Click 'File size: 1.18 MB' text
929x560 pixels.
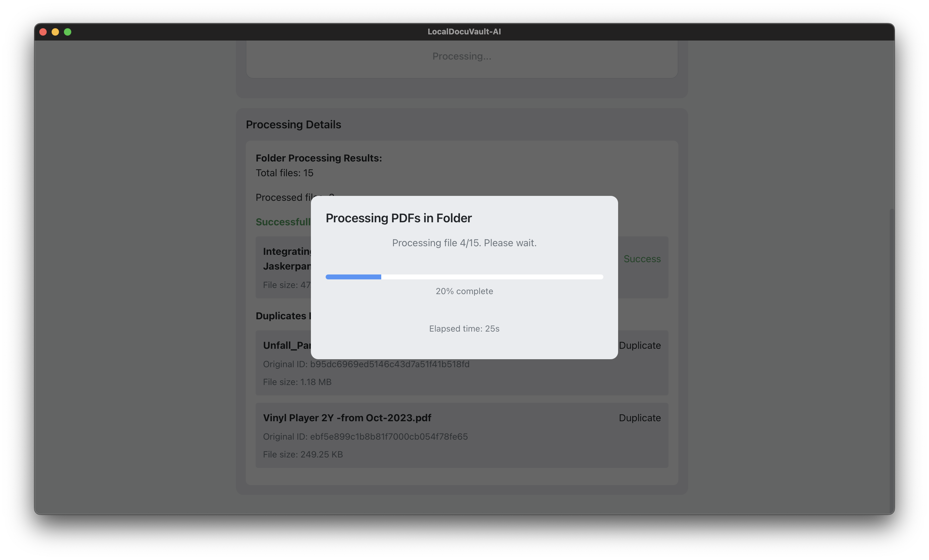coord(297,382)
